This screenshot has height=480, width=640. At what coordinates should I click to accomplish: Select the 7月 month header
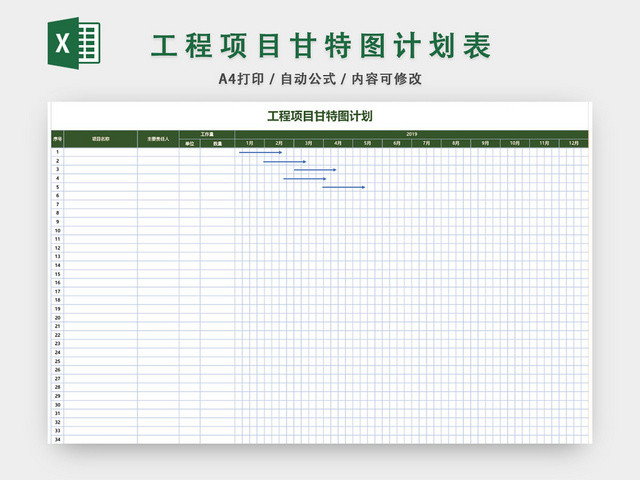[426, 143]
